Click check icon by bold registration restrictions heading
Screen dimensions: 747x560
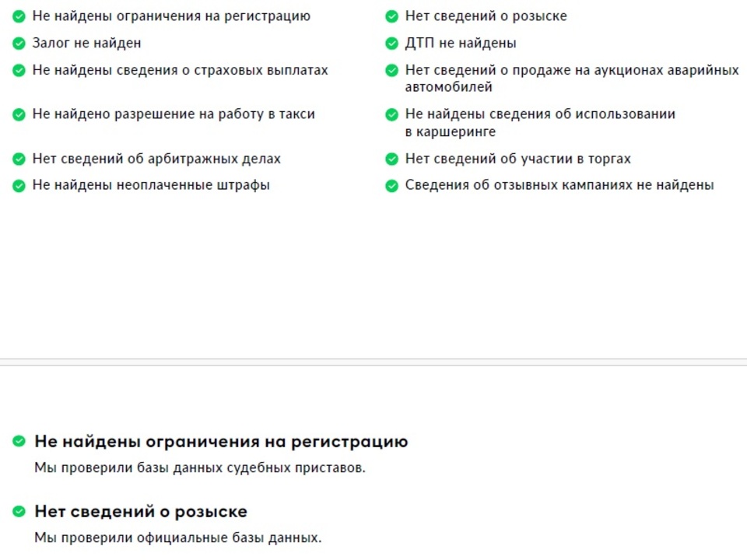click(19, 442)
